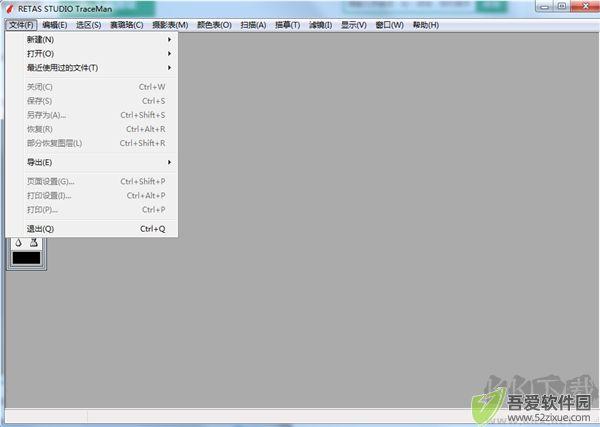Screen dimensions: 600x427
Task: Minimize the TraceMan window
Action: 545,7
